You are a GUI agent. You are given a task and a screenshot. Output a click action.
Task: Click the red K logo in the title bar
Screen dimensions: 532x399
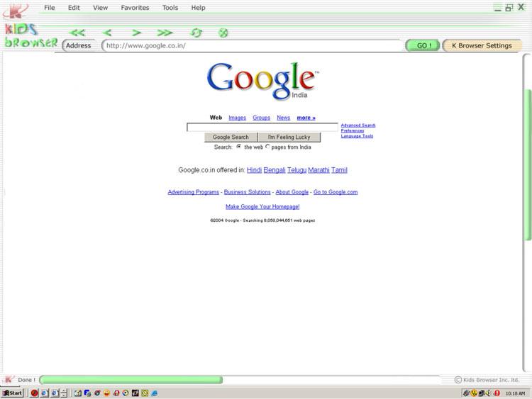(x=15, y=10)
